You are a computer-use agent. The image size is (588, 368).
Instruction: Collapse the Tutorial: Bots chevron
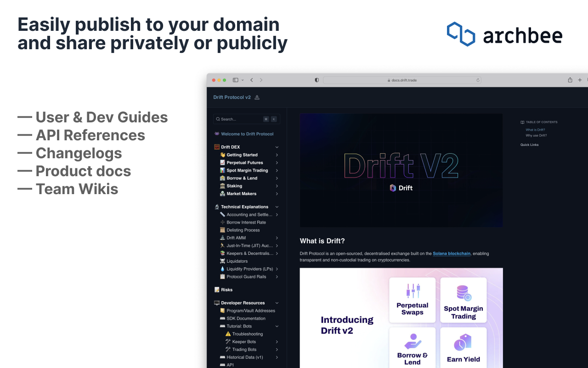[277, 327]
